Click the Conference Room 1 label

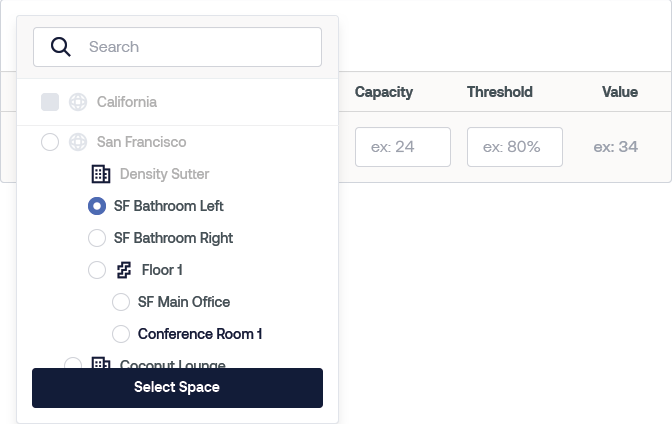pos(200,334)
